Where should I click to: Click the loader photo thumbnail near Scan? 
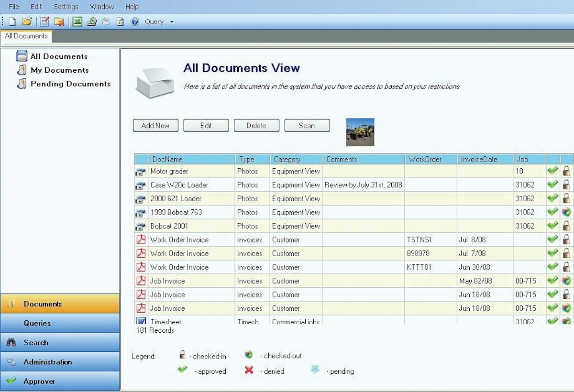360,132
